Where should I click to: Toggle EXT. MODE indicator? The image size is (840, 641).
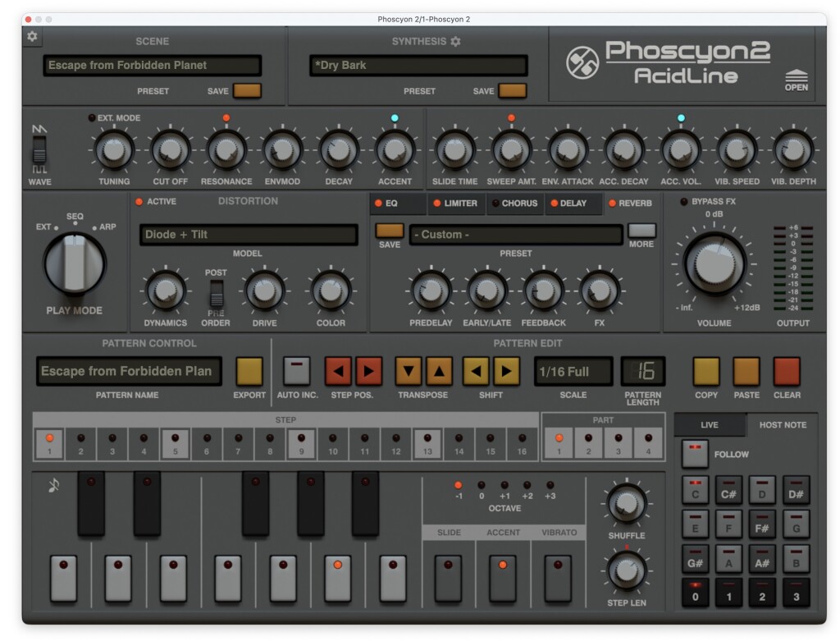(x=92, y=118)
